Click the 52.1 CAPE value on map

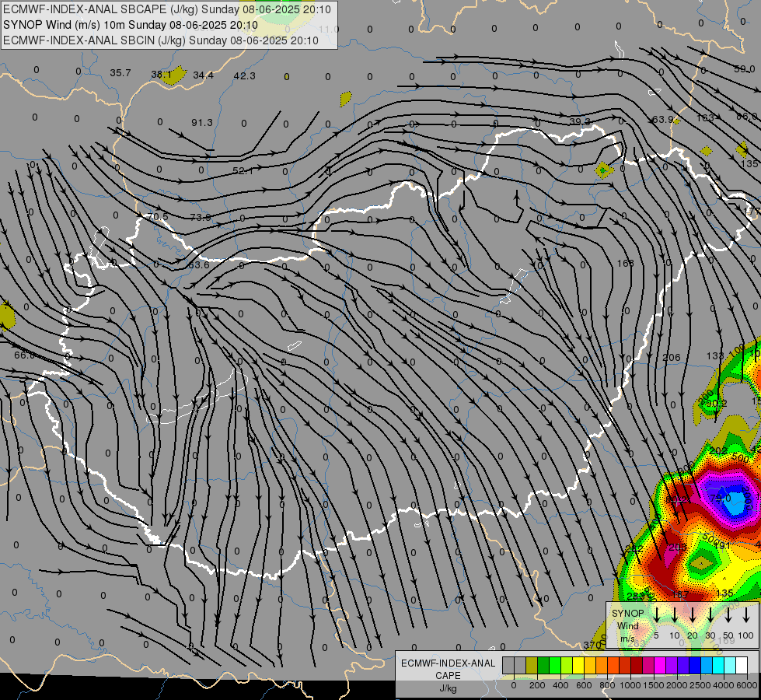pos(243,170)
